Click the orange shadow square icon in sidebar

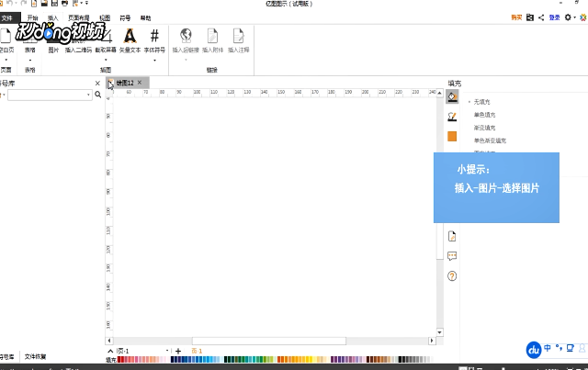[x=452, y=137]
